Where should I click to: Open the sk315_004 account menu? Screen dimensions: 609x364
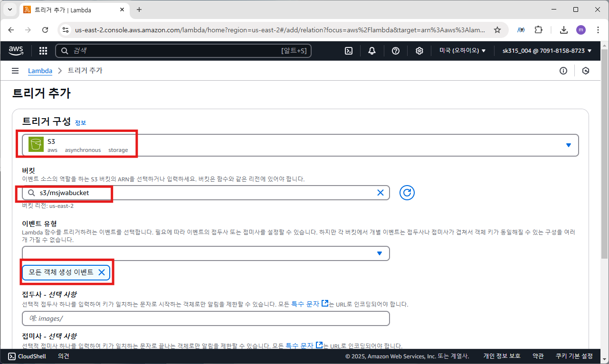pyautogui.click(x=547, y=51)
